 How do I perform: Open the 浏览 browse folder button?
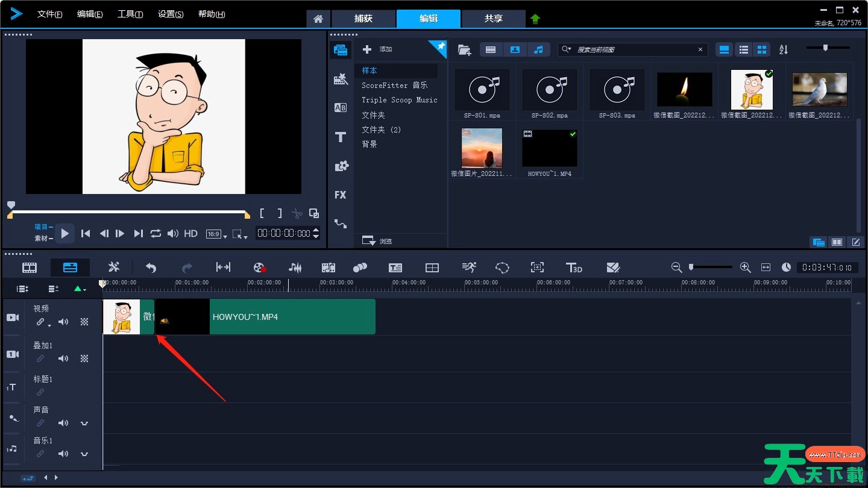click(x=377, y=241)
